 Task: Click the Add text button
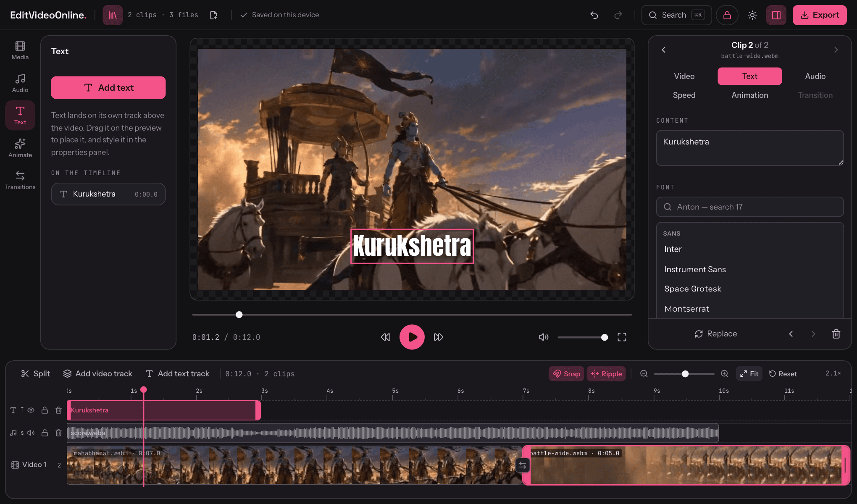[108, 87]
